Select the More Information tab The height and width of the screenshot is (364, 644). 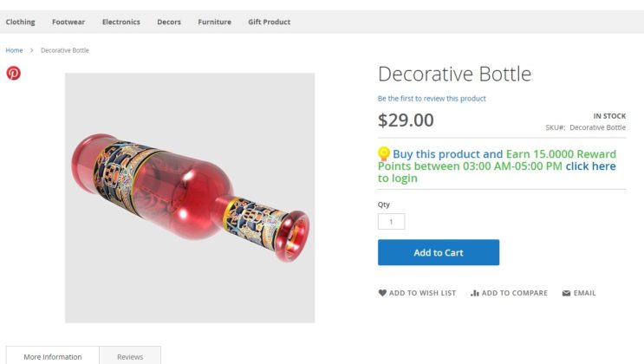[x=53, y=356]
